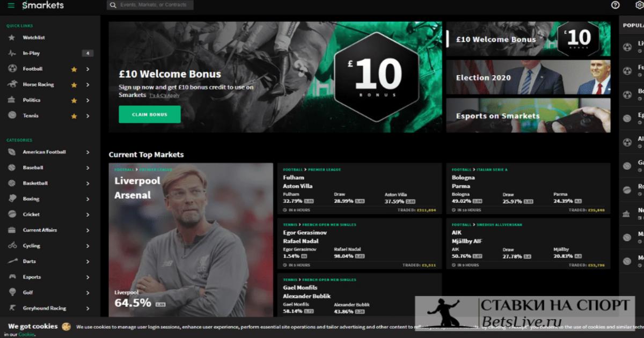Open the Ts & Cs Apply link

click(x=164, y=95)
